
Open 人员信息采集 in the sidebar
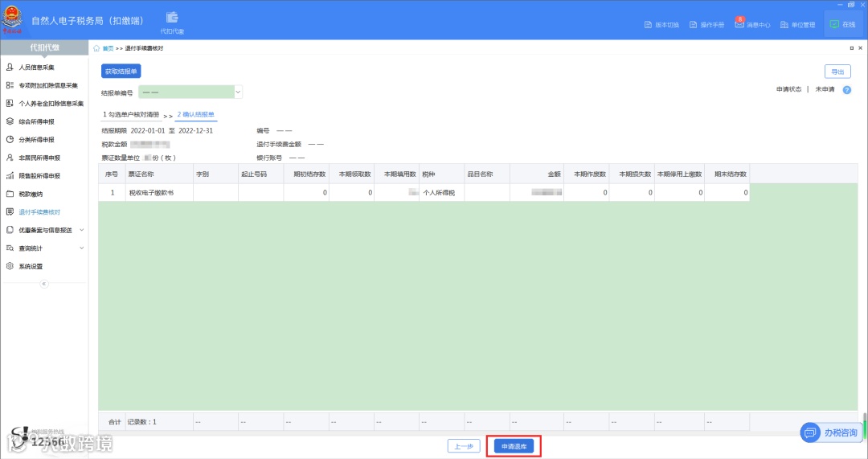[x=36, y=67]
